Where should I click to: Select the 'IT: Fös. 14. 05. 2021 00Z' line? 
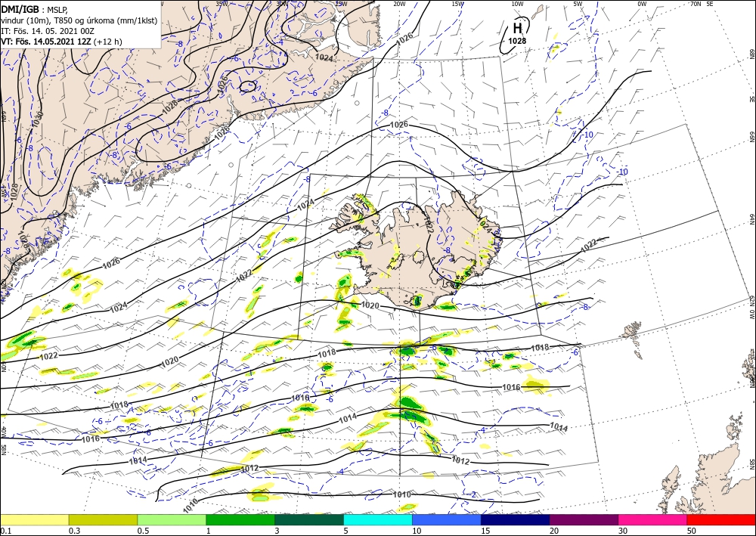[48, 31]
